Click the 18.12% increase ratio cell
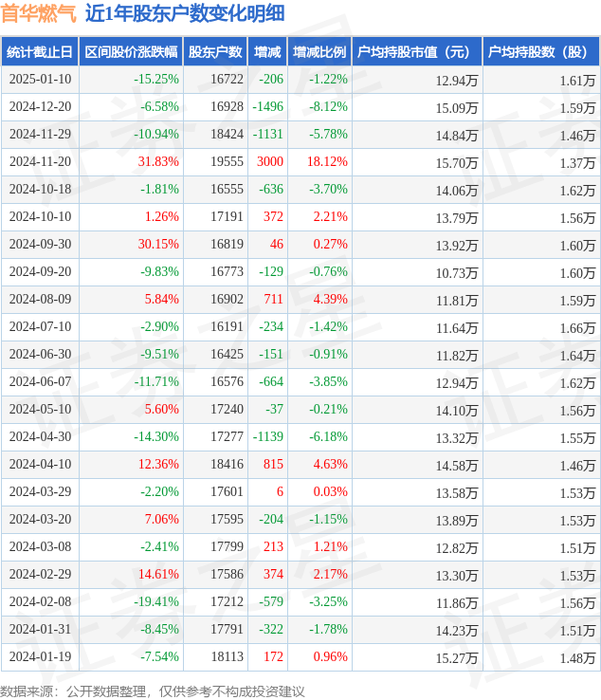 tap(327, 162)
